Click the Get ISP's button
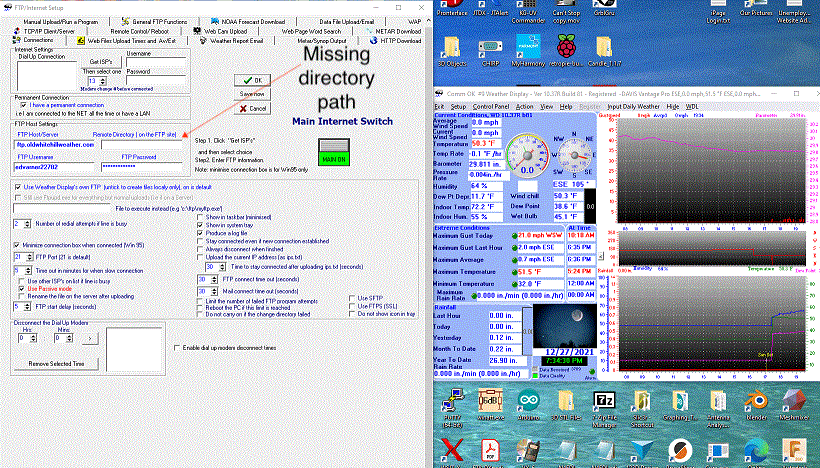 pos(101,62)
